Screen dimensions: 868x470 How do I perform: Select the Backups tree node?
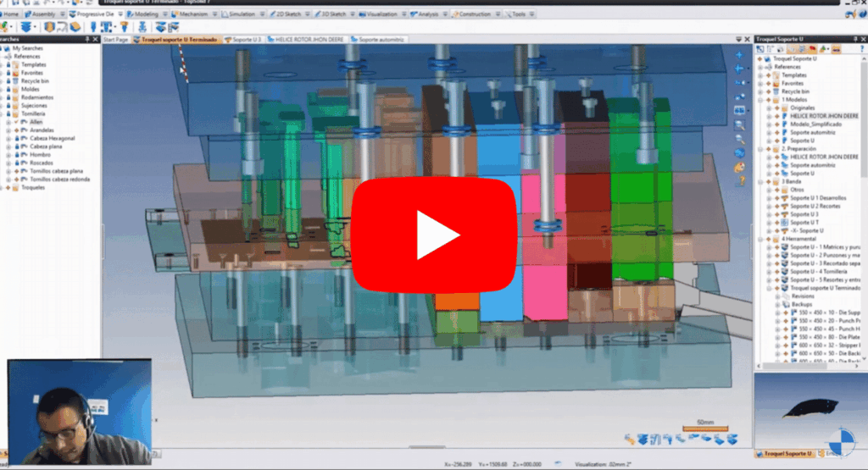802,305
